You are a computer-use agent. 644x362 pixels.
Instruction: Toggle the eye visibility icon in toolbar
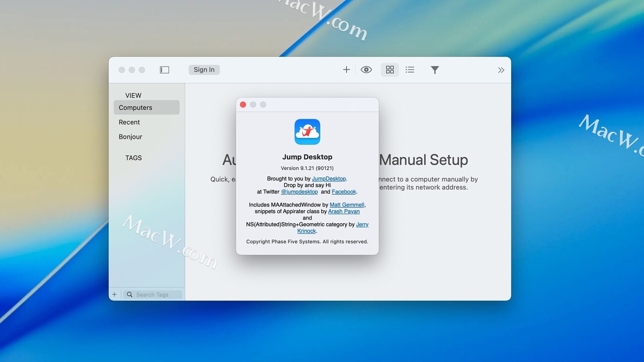[x=366, y=70]
